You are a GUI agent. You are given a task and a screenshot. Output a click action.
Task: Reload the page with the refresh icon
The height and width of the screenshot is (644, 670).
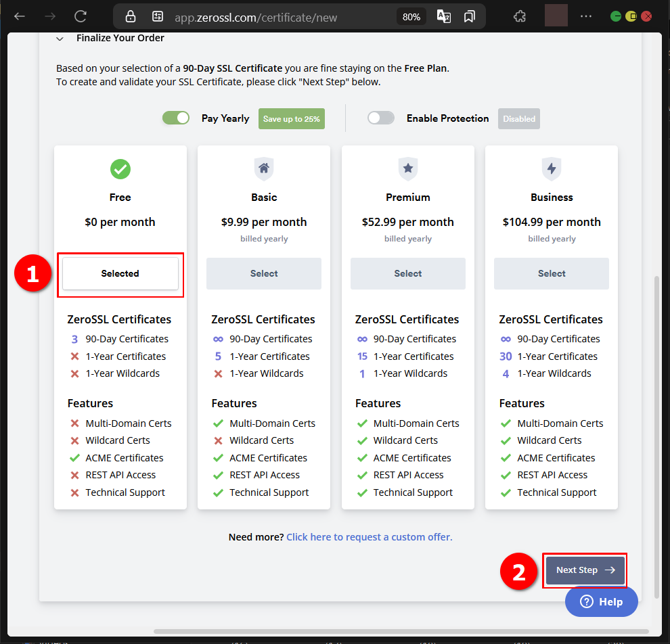tap(81, 17)
